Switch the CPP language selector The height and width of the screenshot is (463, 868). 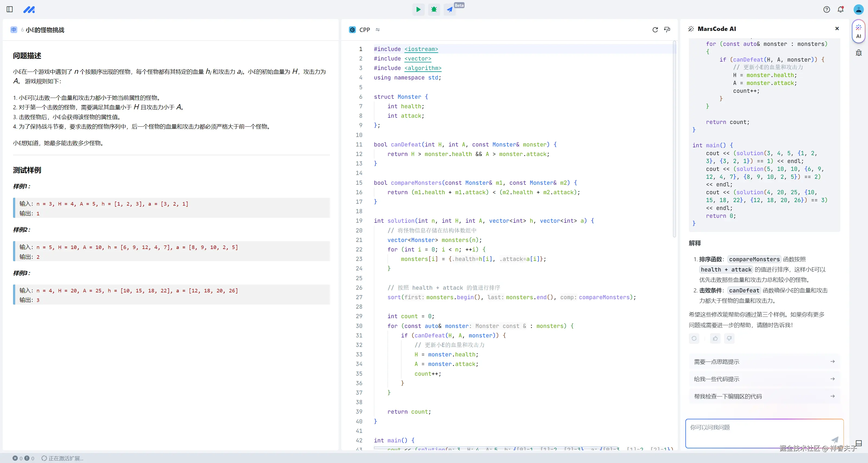(365, 30)
